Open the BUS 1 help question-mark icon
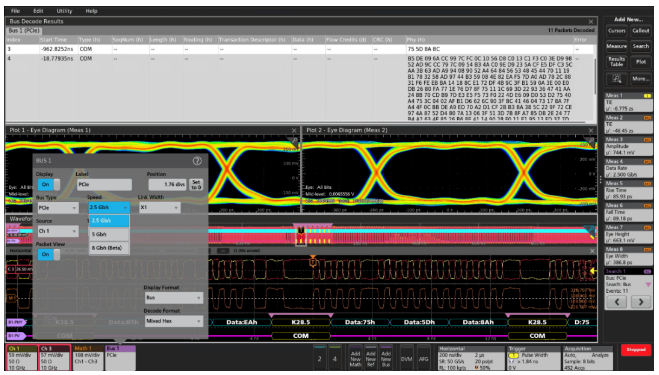The width and height of the screenshot is (659, 375). click(x=197, y=161)
